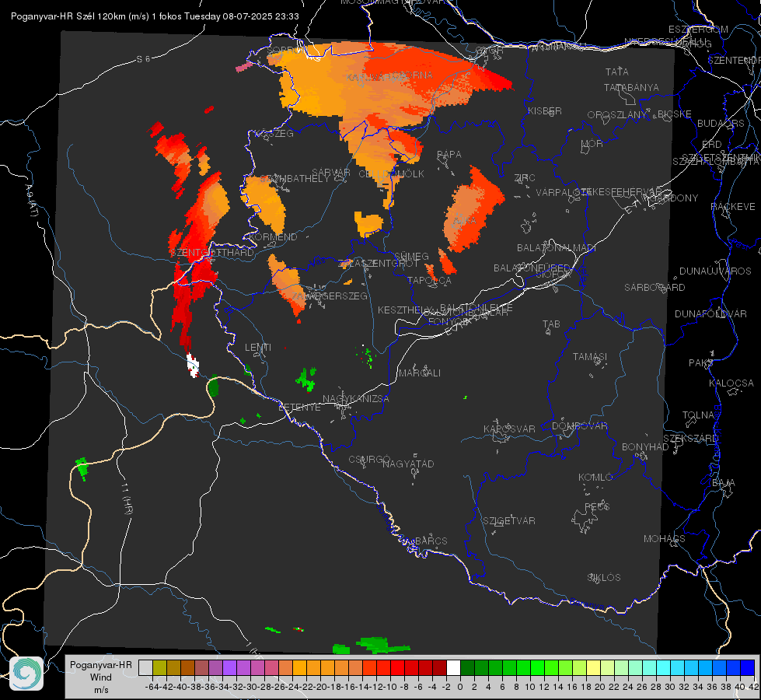Image resolution: width=761 pixels, height=700 pixels.
Task: Click the TOLNA city label
Action: pos(698,415)
